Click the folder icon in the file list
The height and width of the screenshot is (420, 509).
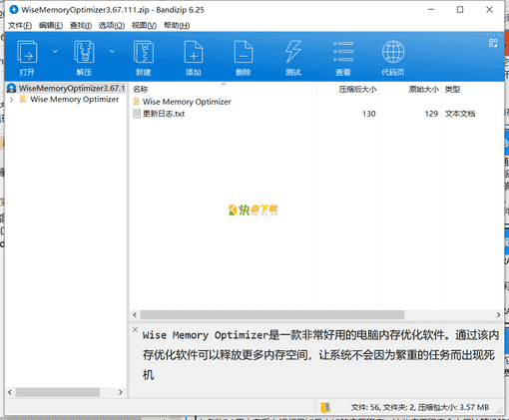coord(137,102)
